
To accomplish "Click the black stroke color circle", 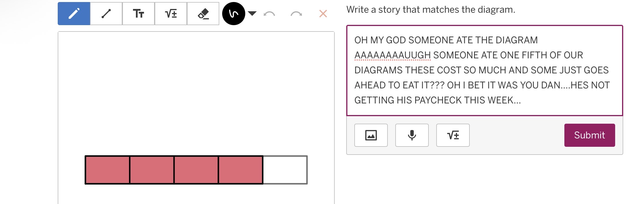I will click(233, 14).
